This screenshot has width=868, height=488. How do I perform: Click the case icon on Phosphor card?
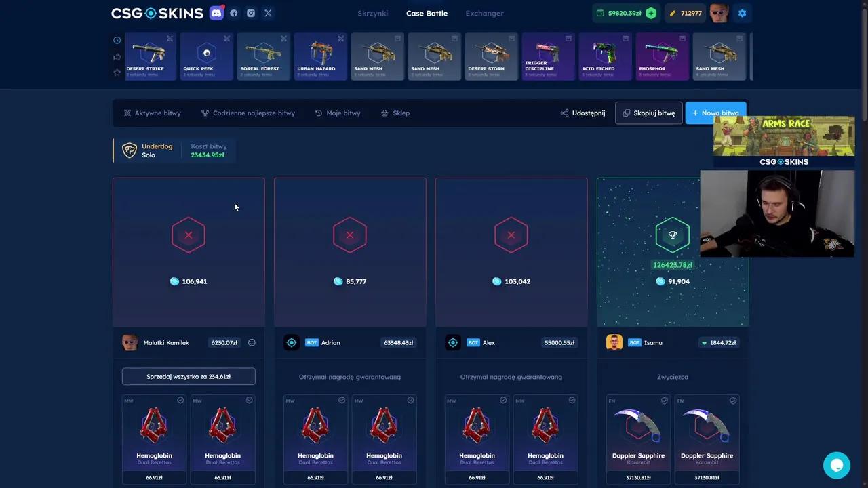click(x=682, y=39)
